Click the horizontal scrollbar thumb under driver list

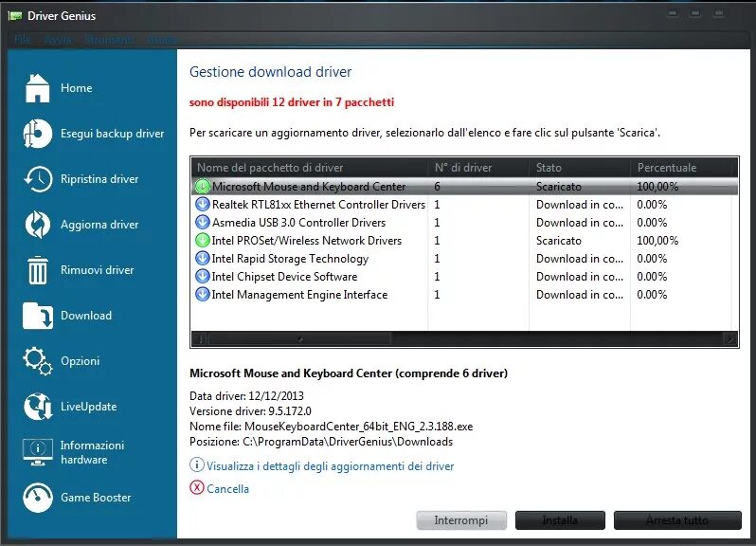(300, 339)
